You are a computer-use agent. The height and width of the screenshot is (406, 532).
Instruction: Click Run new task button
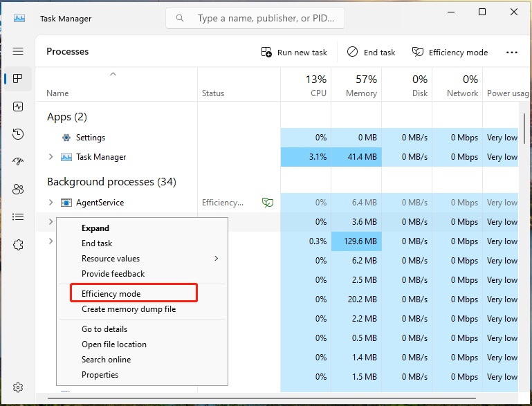(294, 53)
